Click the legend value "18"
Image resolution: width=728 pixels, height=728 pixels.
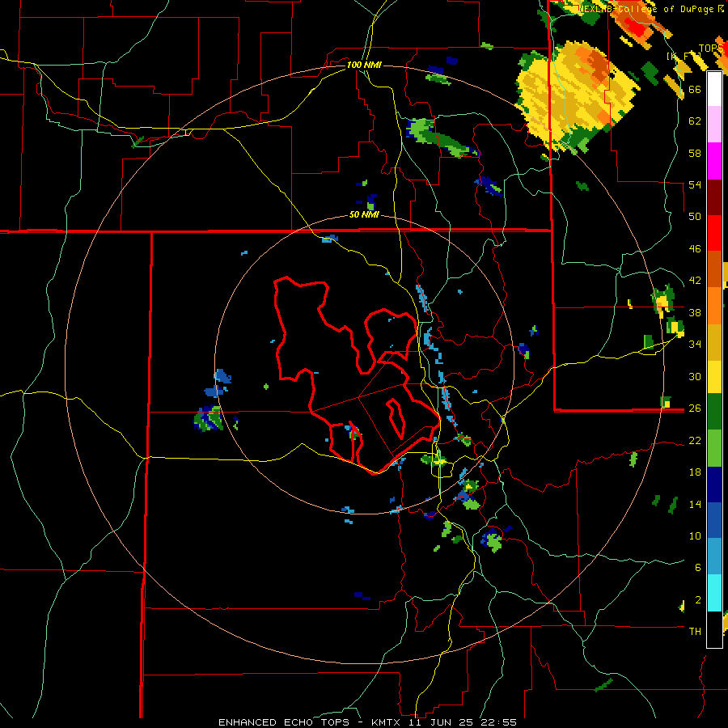point(695,472)
